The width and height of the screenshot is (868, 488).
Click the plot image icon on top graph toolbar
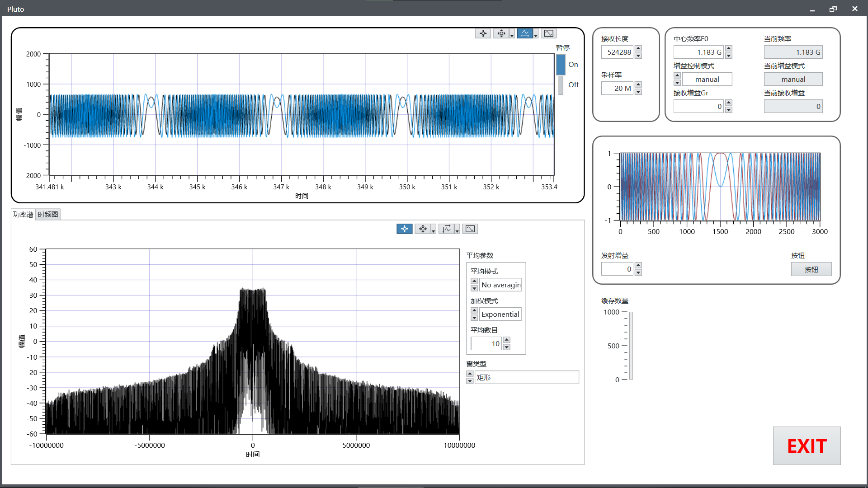click(x=548, y=33)
